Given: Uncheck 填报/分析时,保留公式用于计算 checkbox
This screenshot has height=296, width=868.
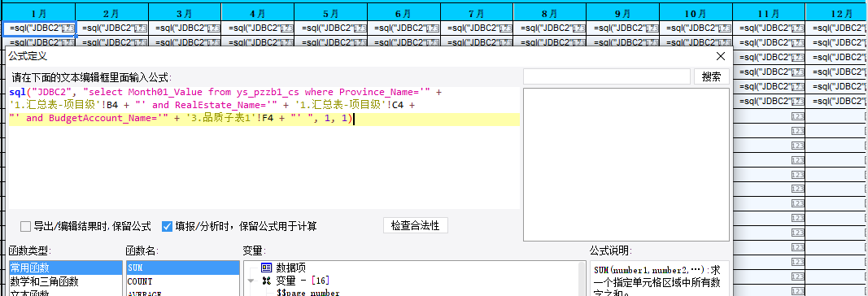Looking at the screenshot, I should (167, 226).
